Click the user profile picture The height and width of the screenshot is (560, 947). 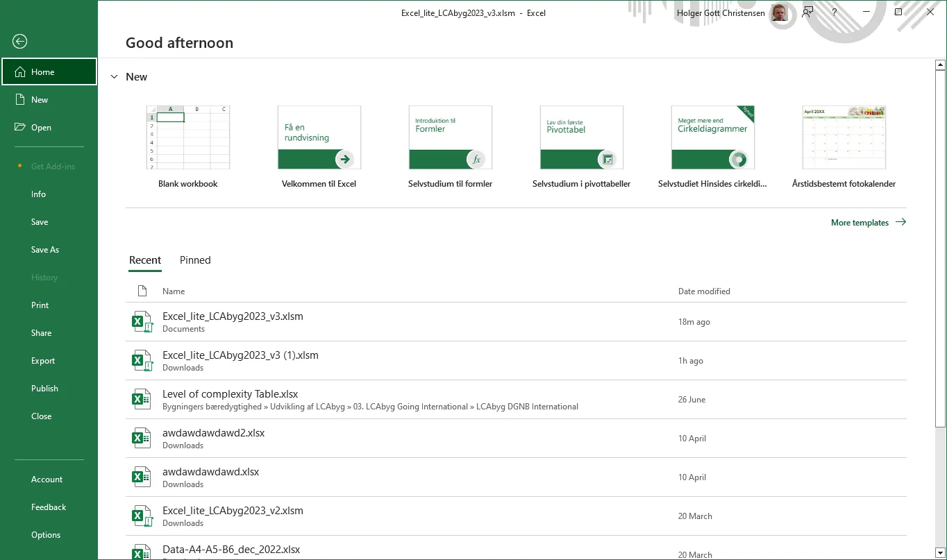pyautogui.click(x=780, y=12)
